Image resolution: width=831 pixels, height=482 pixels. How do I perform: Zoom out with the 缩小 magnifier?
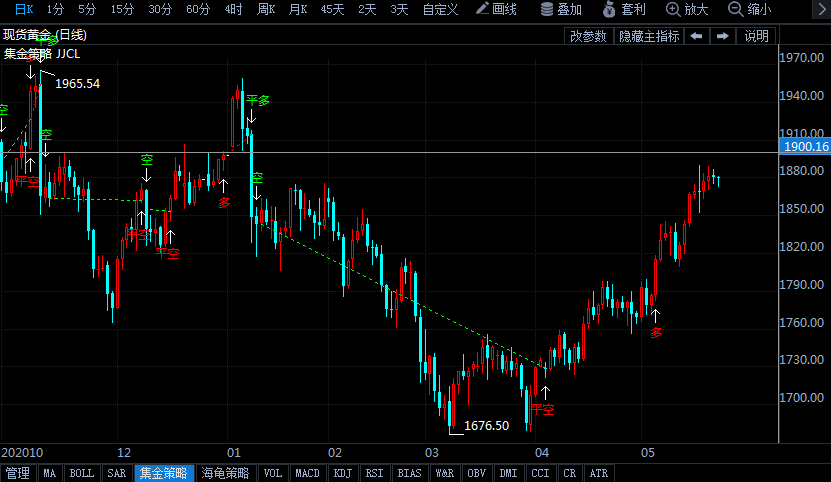click(749, 9)
